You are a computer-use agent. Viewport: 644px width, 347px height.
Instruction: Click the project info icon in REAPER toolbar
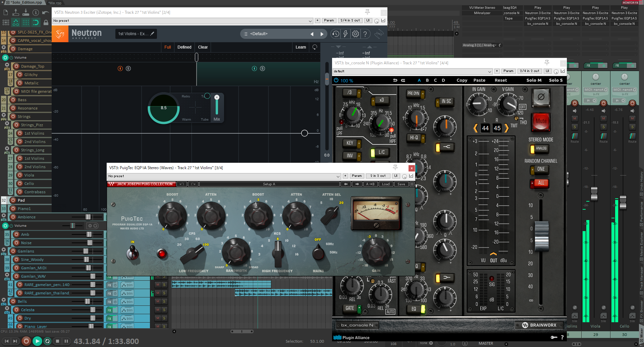coord(36,13)
